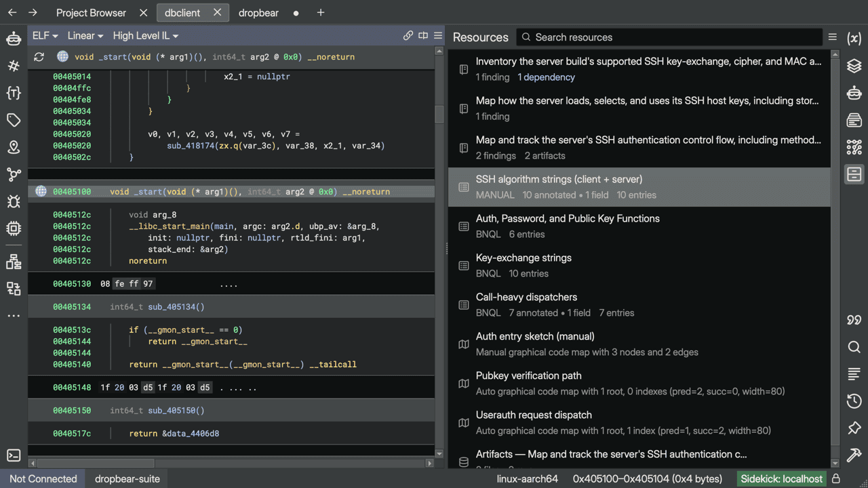Navigate back with the left arrow

(12, 12)
